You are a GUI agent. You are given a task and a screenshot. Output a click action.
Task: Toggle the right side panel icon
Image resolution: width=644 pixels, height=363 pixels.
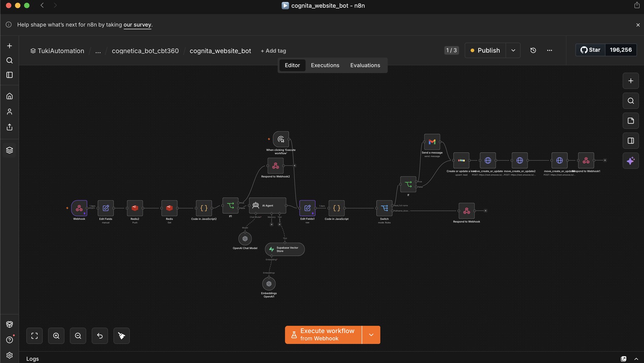[631, 141]
